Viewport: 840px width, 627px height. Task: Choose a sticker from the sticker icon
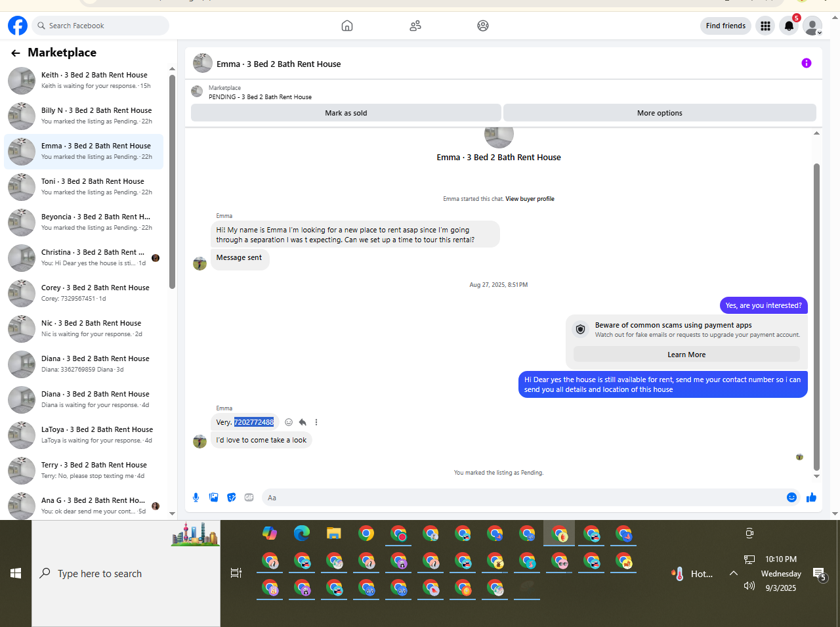coord(232,498)
